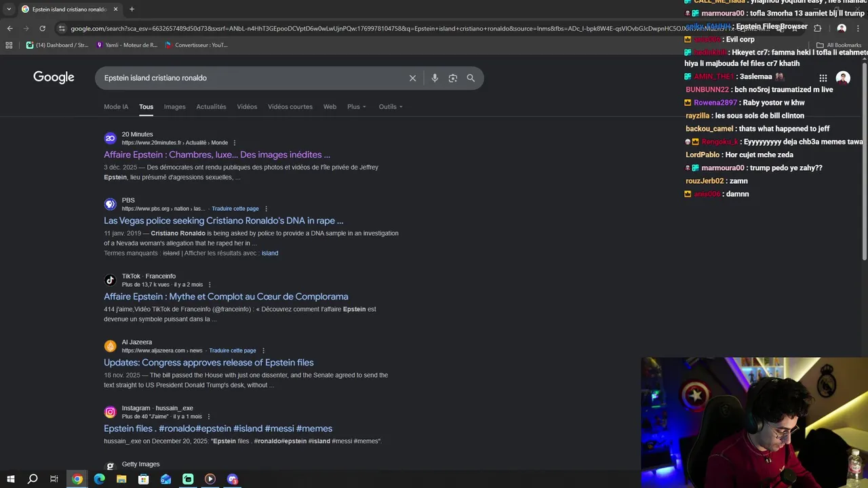
Task: Click Traduire cette page for PBS result
Action: pos(235,209)
